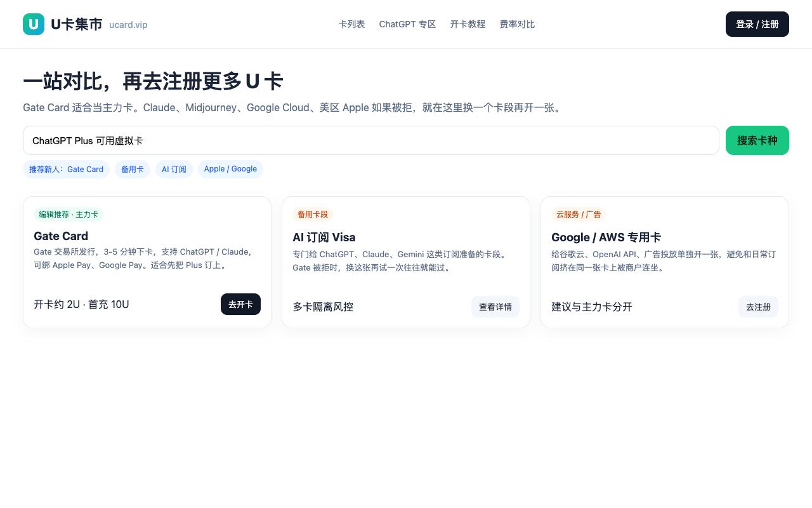The width and height of the screenshot is (812, 508).
Task: Click the 搜索卡种 search button
Action: coord(757,140)
